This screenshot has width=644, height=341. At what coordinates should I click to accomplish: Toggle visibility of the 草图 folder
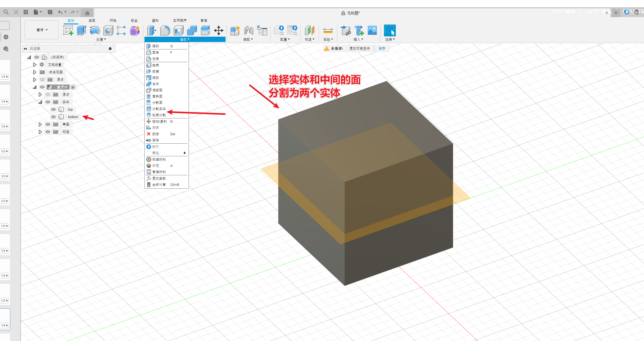click(48, 124)
